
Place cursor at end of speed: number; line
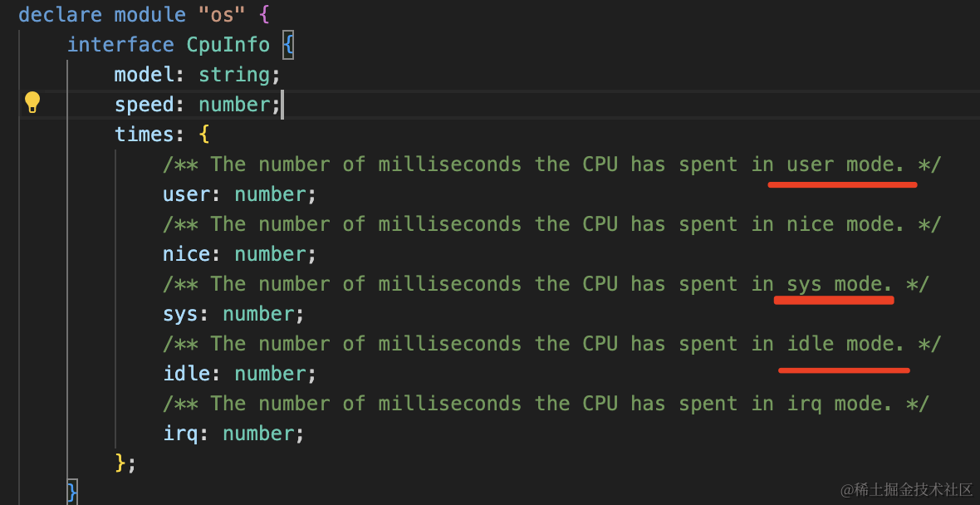click(x=282, y=105)
